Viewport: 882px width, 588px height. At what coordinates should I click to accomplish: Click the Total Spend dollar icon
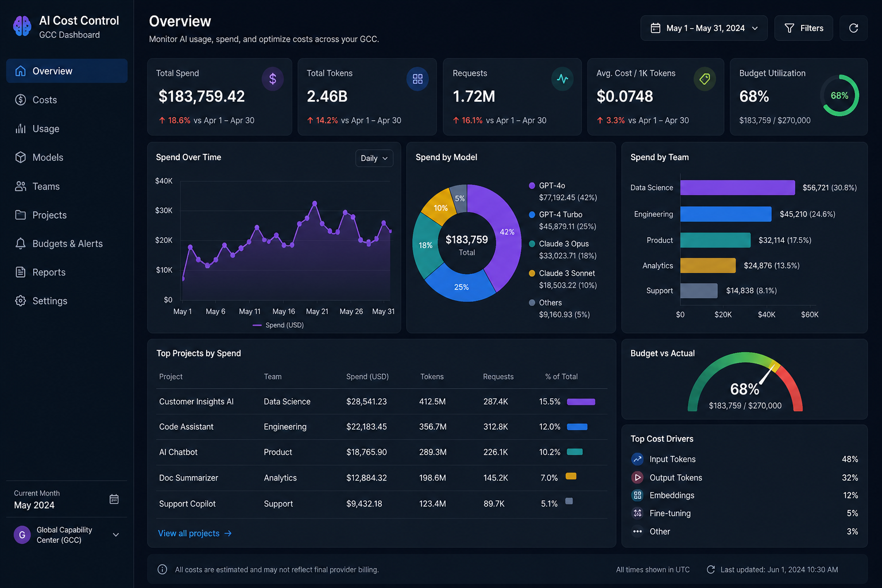(x=273, y=79)
